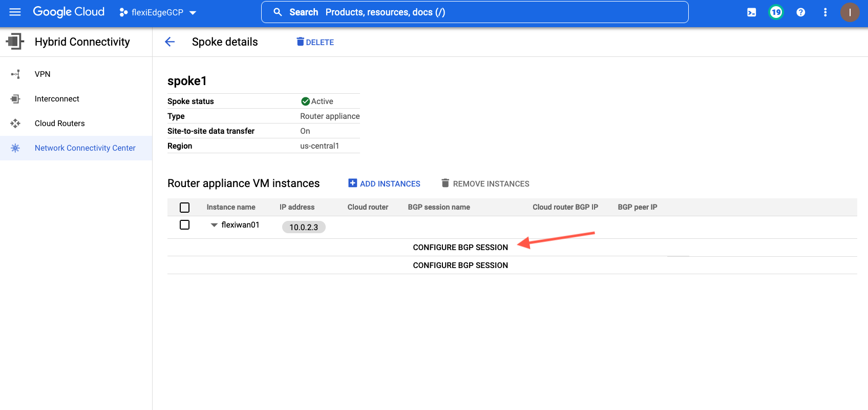Click the Google Cloud logo
This screenshot has width=868, height=410.
tap(69, 12)
